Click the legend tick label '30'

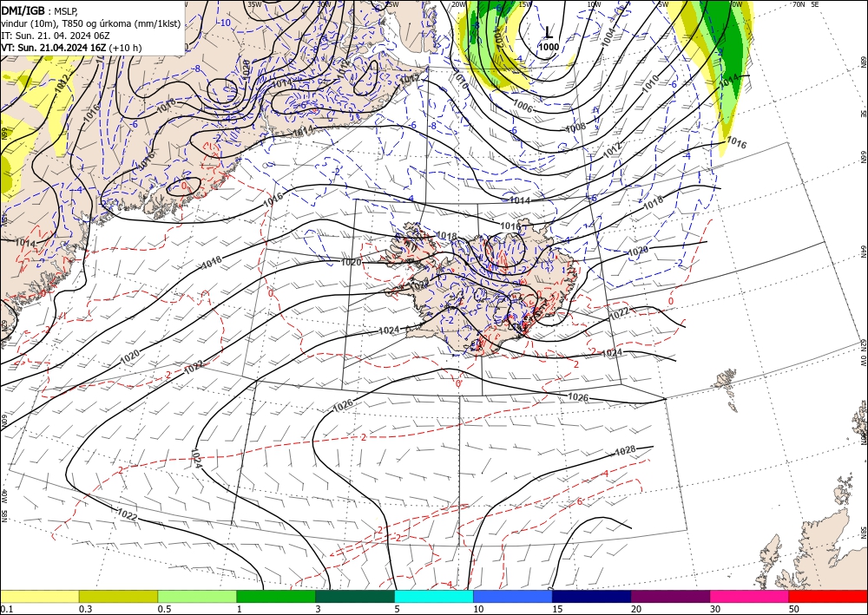[x=715, y=609]
